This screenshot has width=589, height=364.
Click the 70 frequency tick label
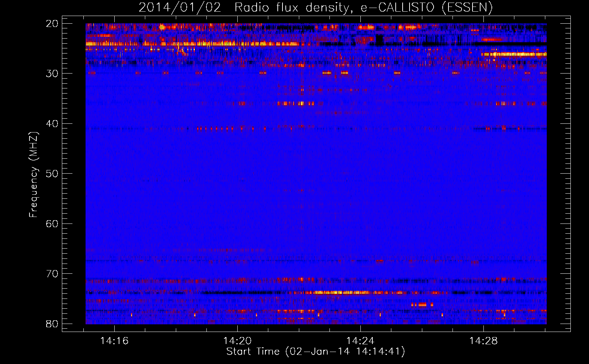(x=52, y=274)
